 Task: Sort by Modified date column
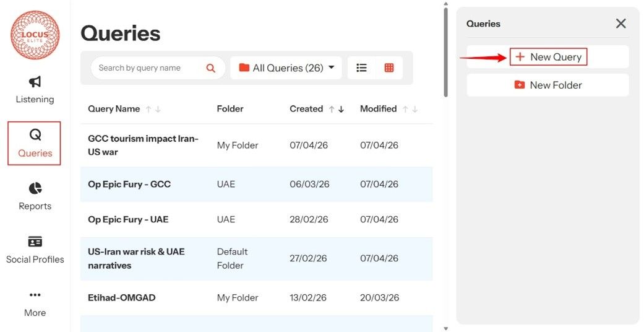[x=378, y=109]
